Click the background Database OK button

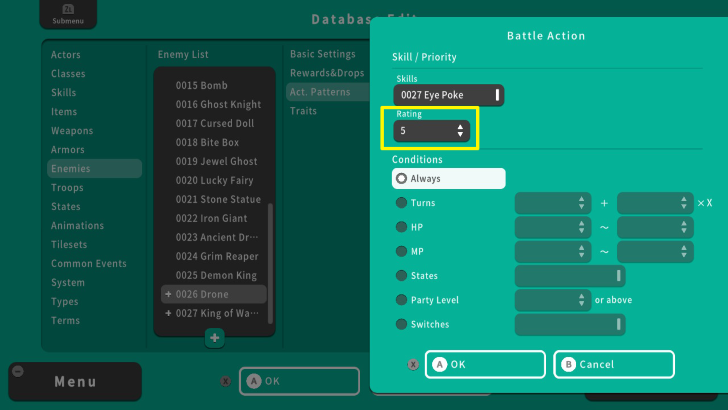299,381
